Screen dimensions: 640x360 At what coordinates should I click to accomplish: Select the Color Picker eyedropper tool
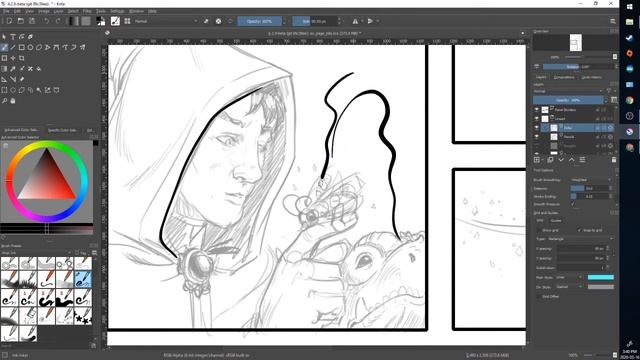pos(13,69)
